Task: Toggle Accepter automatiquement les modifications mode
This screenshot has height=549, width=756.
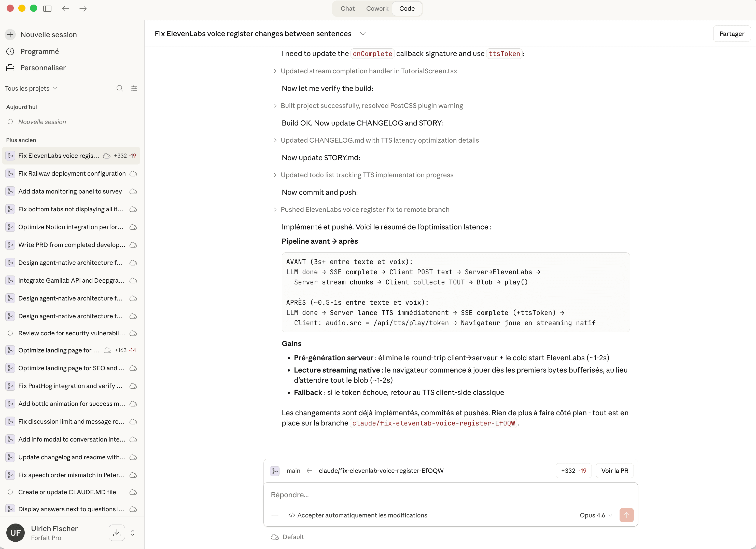Action: (x=358, y=515)
